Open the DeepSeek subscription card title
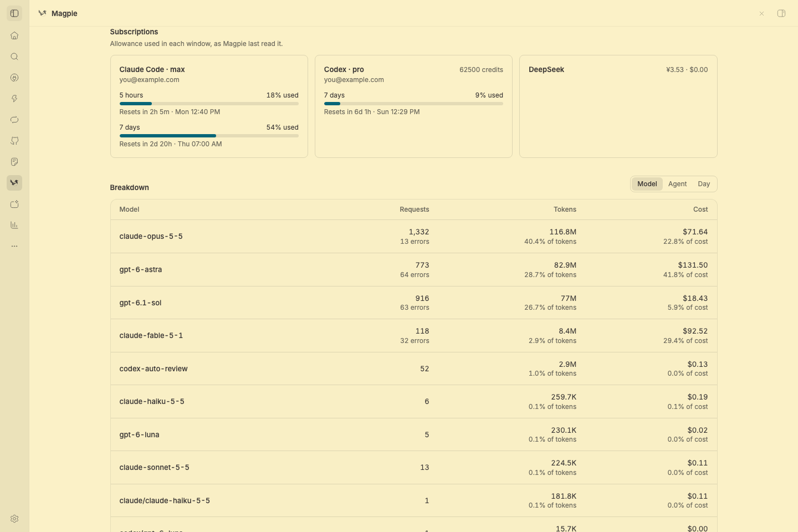 coord(546,69)
